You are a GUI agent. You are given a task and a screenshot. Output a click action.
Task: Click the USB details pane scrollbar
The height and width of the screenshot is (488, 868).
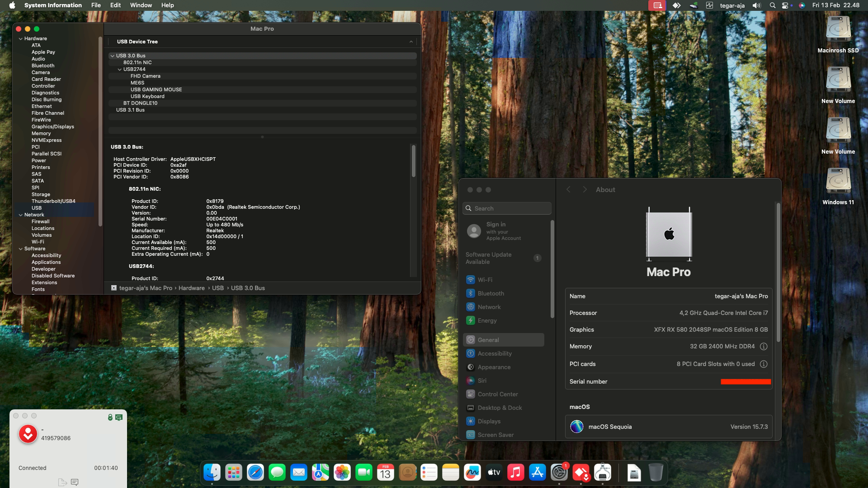point(413,161)
